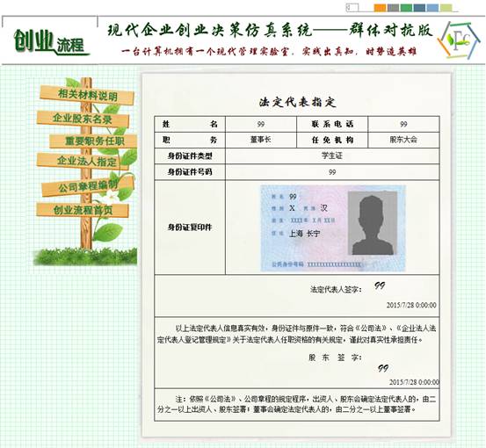Viewport: 486px width, 448px height.
Task: Click the orange color swatch
Action: pos(380,8)
